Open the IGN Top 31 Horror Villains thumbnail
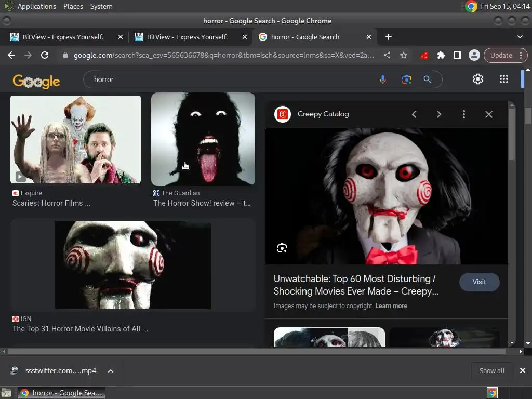 (x=133, y=265)
